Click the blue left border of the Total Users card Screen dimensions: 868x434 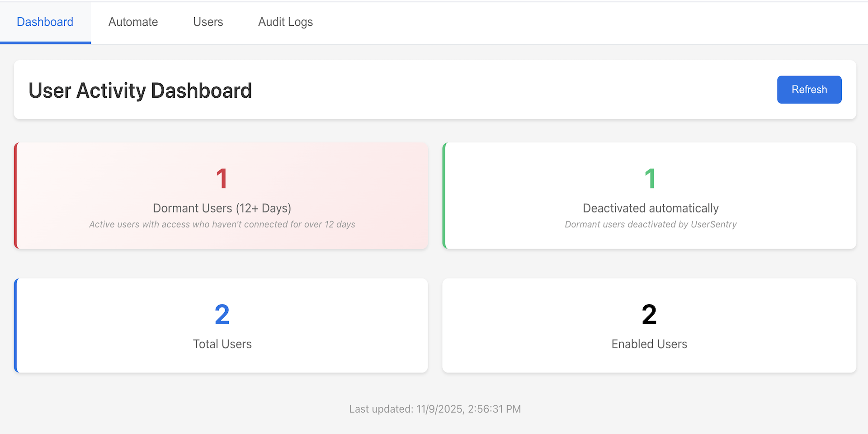(16, 325)
